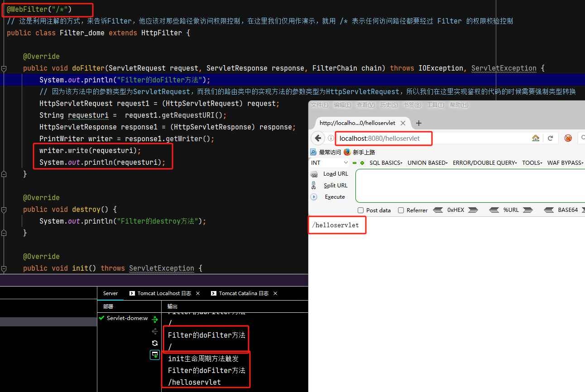Open the INT type combo box
Screen dimensions: 585x392
(330, 163)
